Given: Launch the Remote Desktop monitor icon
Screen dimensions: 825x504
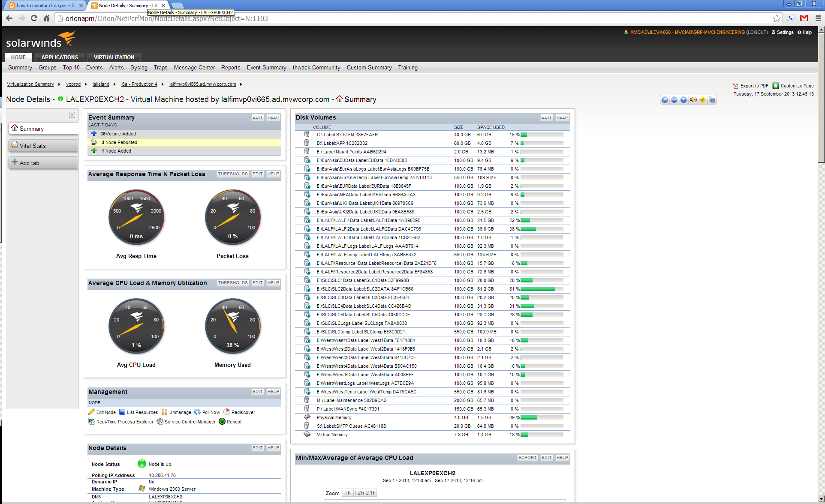Looking at the screenshot, I should click(712, 100).
